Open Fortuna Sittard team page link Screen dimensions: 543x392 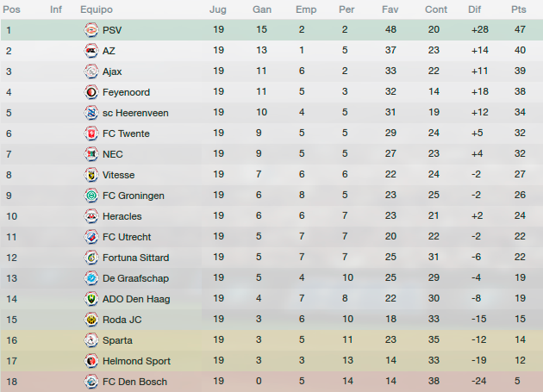(x=136, y=258)
